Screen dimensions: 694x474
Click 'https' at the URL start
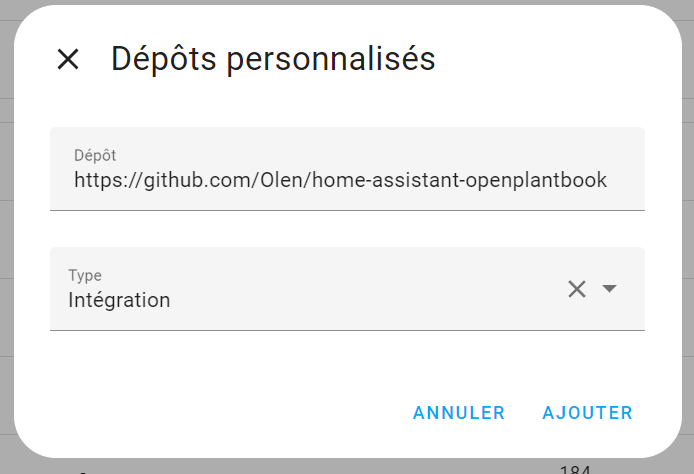tap(95, 180)
